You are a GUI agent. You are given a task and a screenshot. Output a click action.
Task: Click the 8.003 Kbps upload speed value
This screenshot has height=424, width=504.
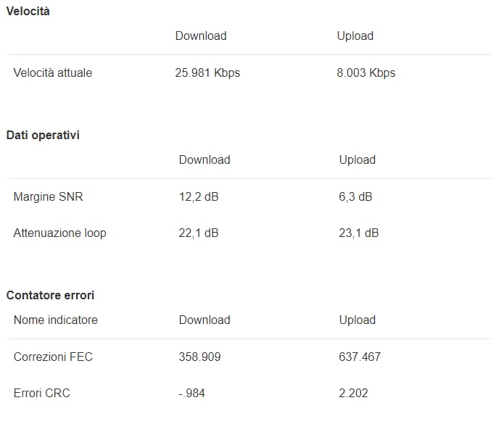coord(365,72)
